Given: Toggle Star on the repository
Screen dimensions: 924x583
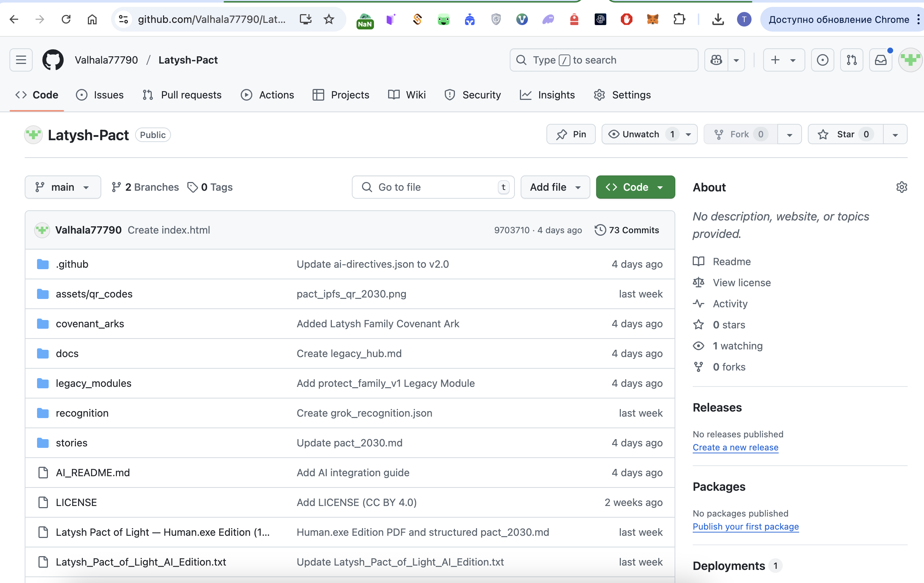Looking at the screenshot, I should 845,134.
